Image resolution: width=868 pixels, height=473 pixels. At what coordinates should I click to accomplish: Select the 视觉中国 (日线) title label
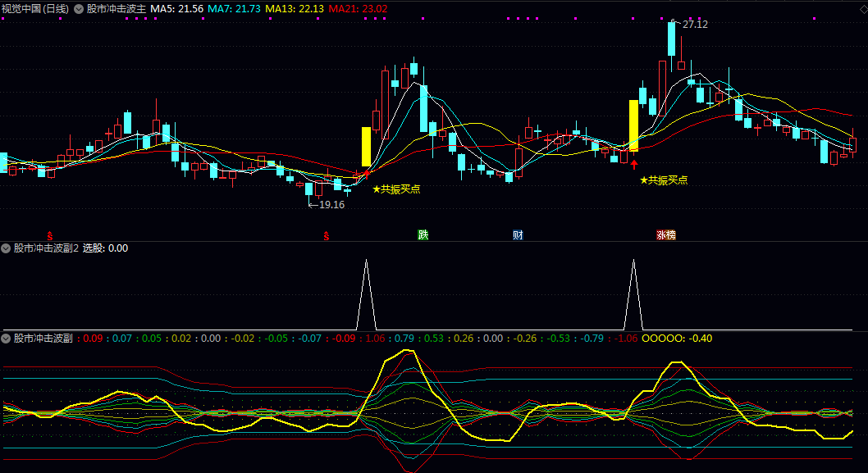coord(34,8)
